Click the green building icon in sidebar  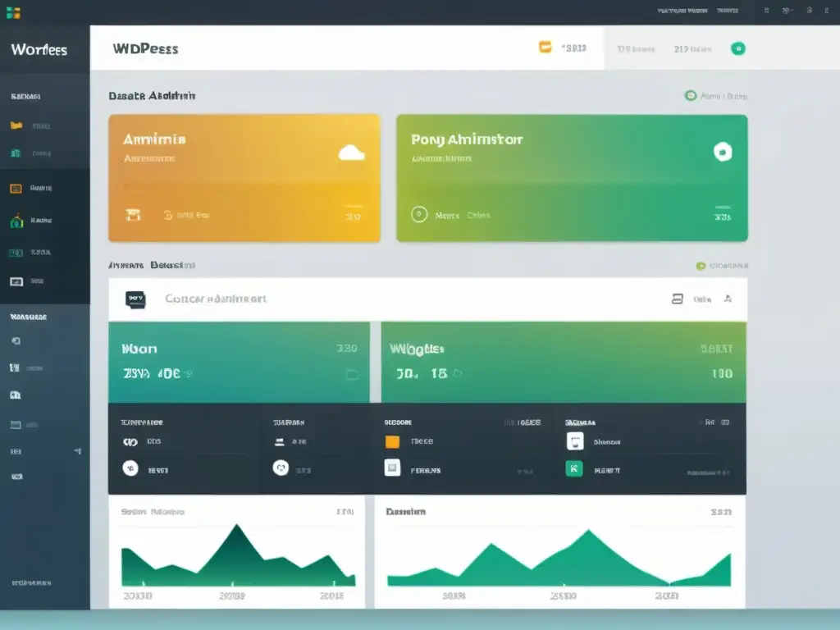click(16, 153)
